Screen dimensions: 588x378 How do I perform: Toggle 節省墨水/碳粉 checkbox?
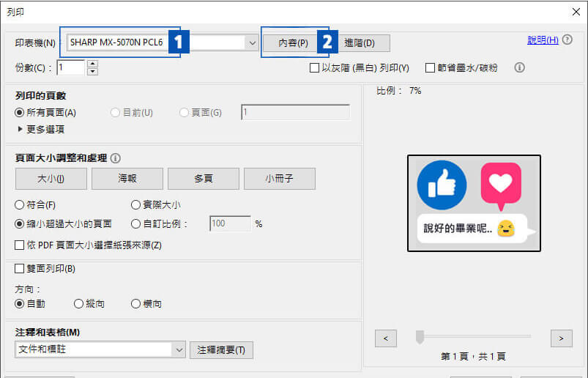(x=431, y=67)
